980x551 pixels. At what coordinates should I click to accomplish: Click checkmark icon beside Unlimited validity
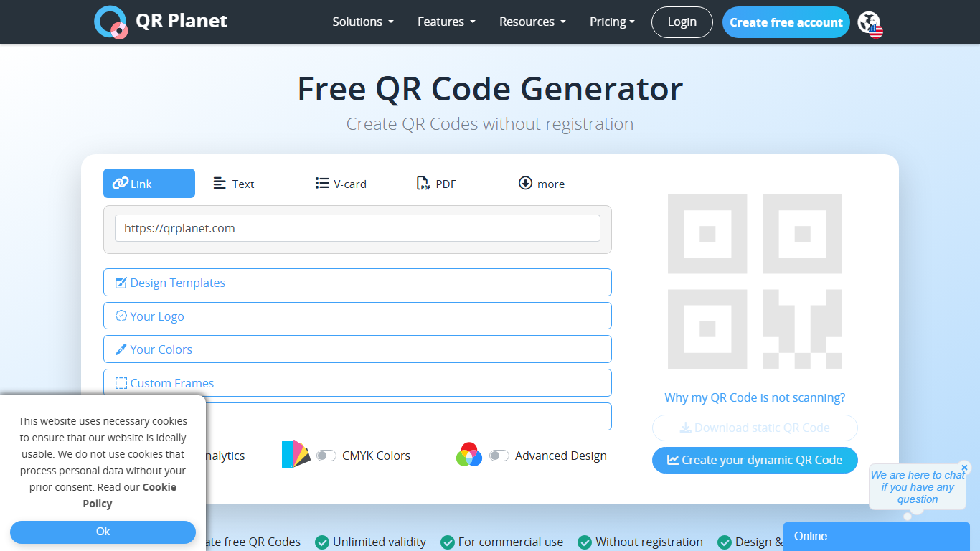322,542
